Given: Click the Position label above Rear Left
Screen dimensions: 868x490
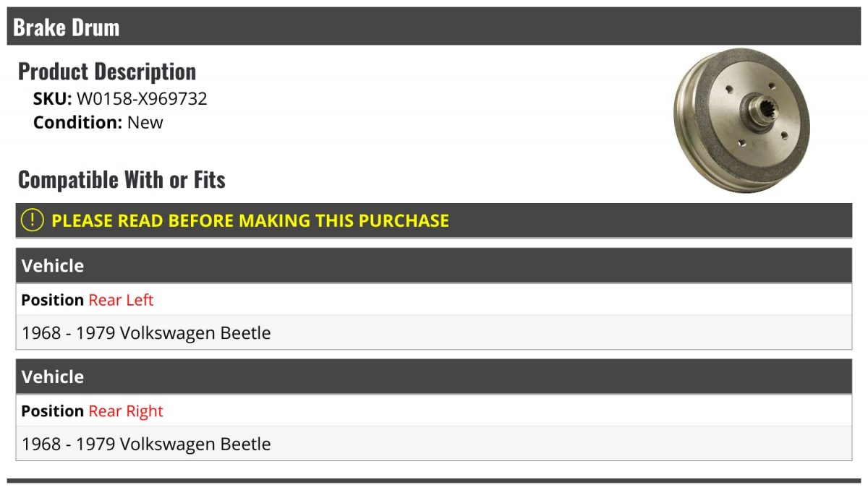Looking at the screenshot, I should (x=53, y=300).
